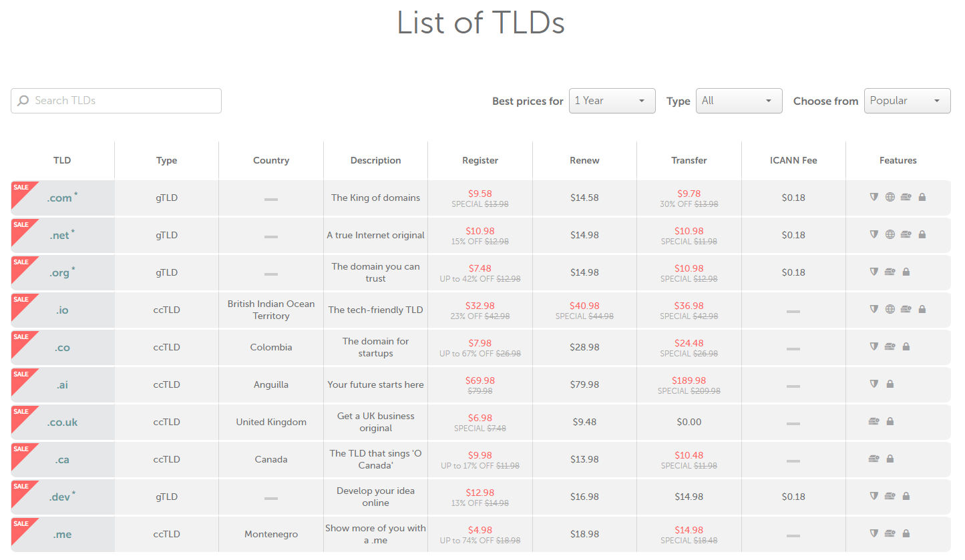Viewport: 965px width, 560px height.
Task: Click the server icon in .co.uk row
Action: point(874,421)
